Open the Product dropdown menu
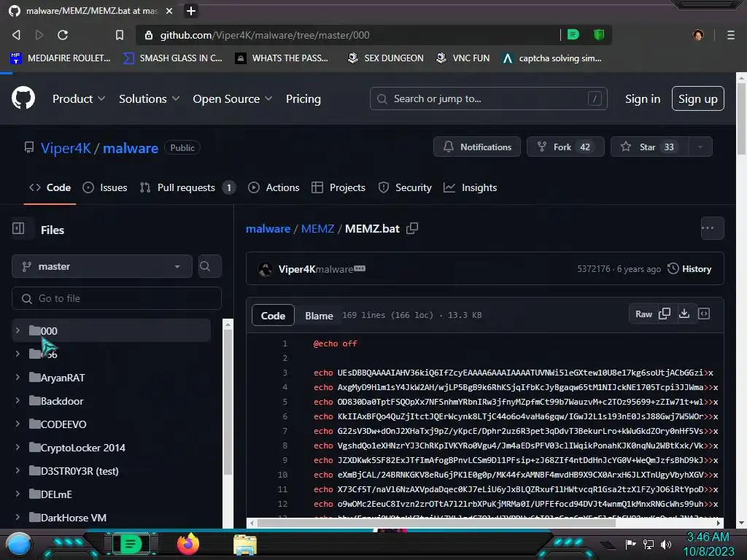The height and width of the screenshot is (560, 747). coord(79,98)
